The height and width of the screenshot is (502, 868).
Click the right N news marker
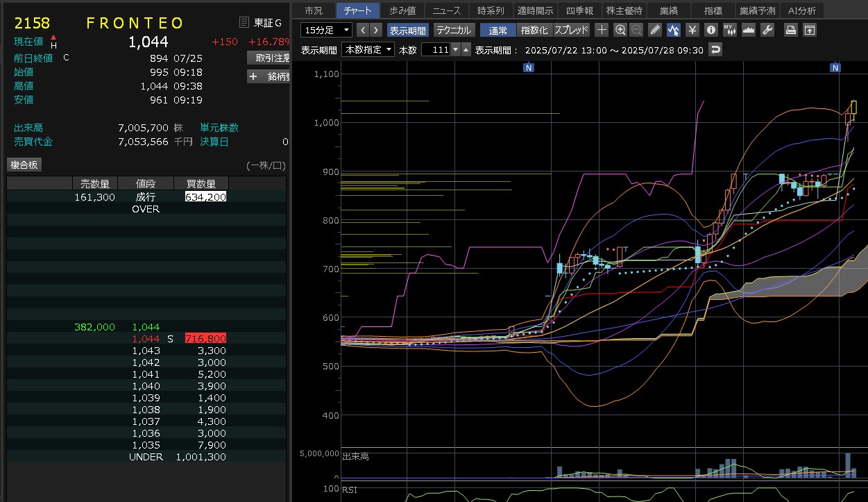(835, 67)
